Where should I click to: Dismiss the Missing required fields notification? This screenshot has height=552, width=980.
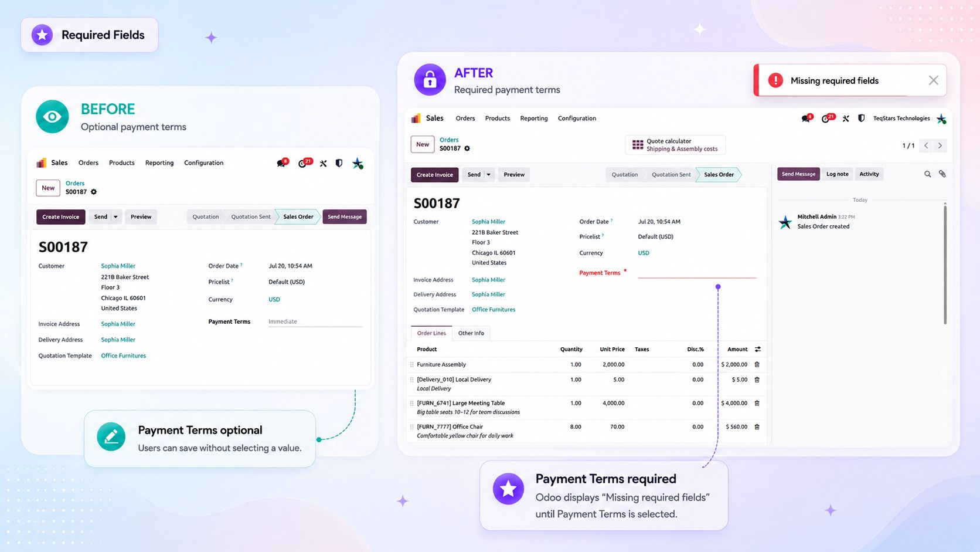(x=934, y=80)
